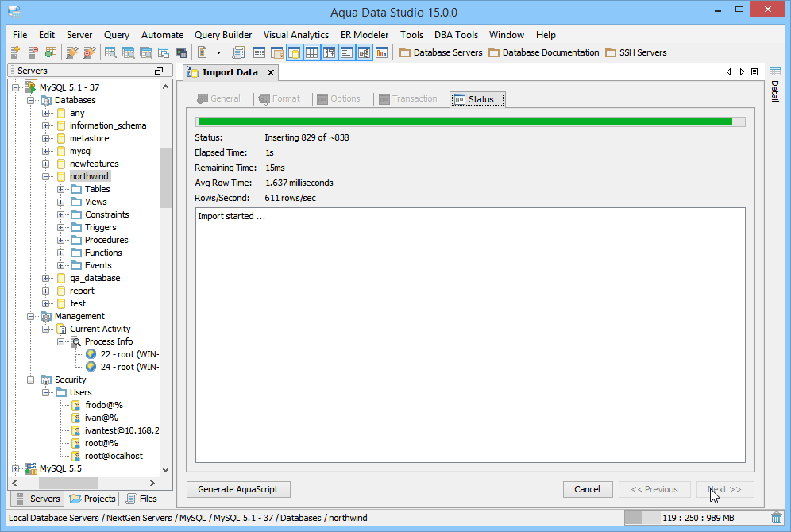
Task: Click the Process Info magnifier icon
Action: pyautogui.click(x=76, y=342)
